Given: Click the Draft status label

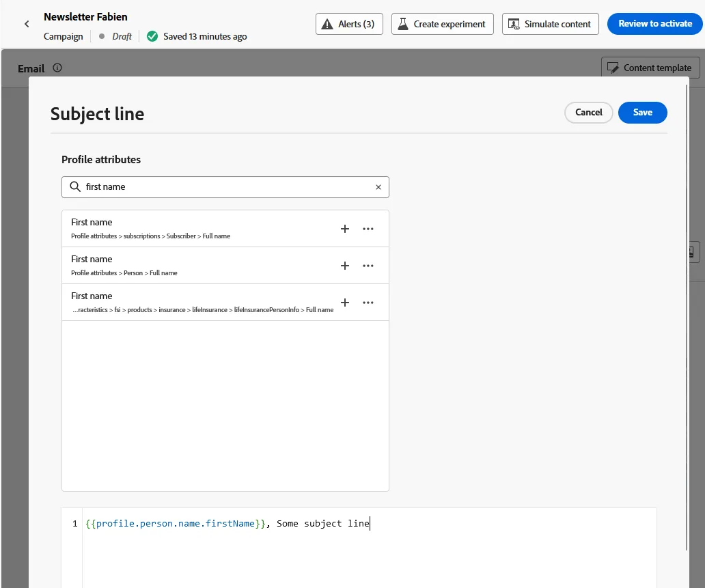Looking at the screenshot, I should pyautogui.click(x=122, y=36).
